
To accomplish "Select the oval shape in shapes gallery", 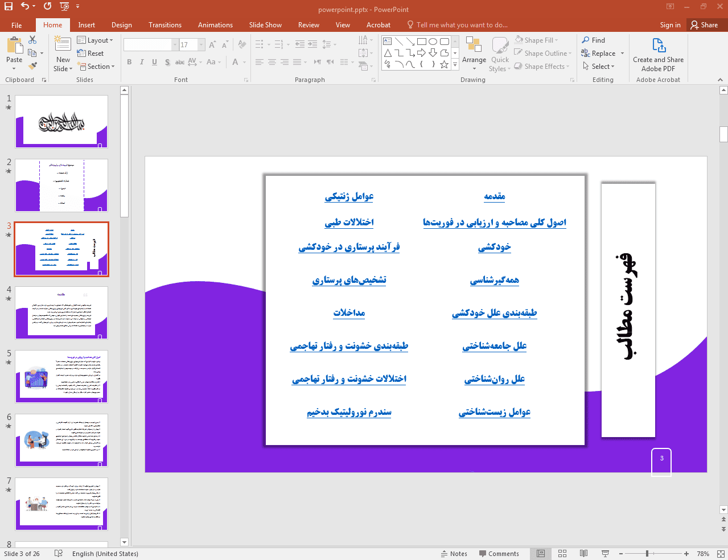I will click(x=433, y=42).
